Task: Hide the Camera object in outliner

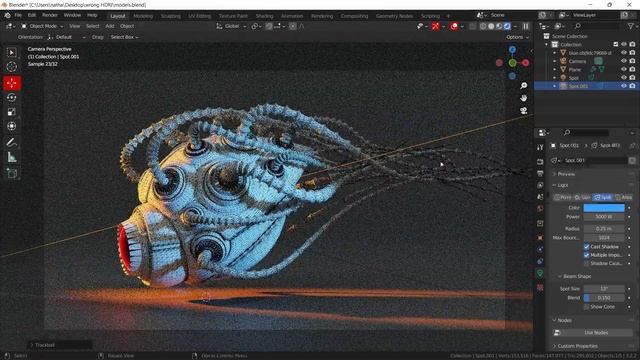Action: [624, 61]
